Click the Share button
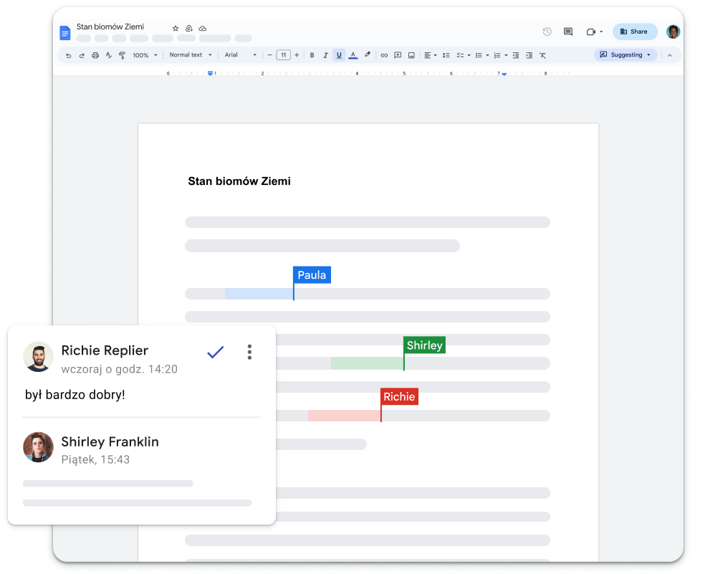 pyautogui.click(x=635, y=32)
